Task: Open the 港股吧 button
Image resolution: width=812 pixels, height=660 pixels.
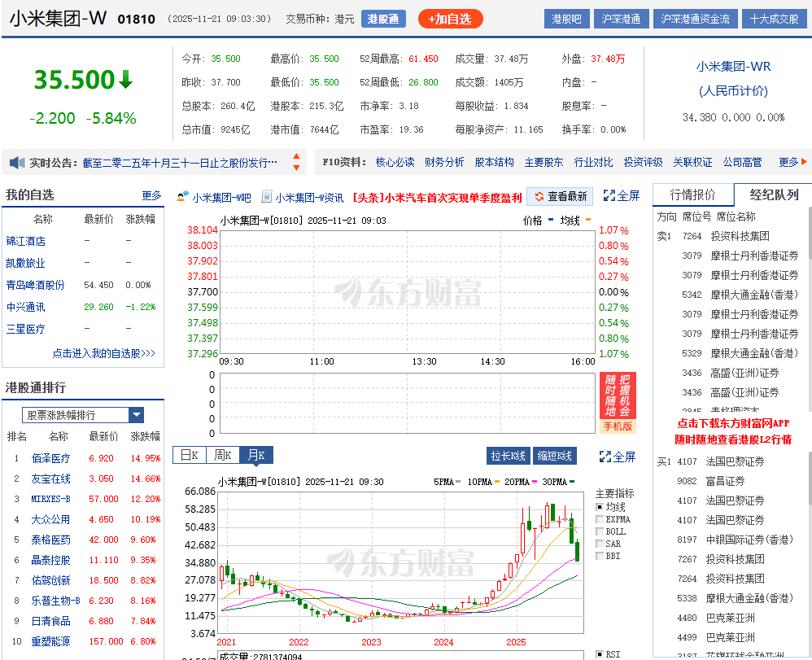Action: pyautogui.click(x=566, y=20)
